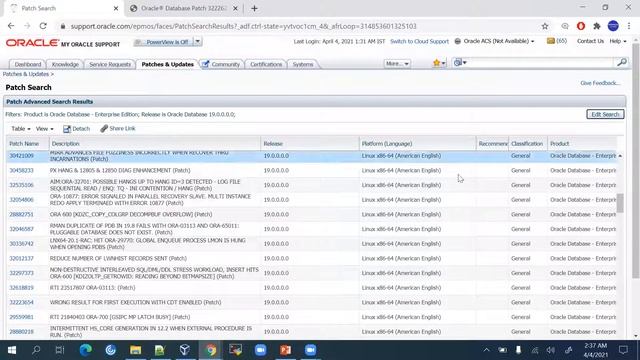This screenshot has width=640, height=360.
Task: Click the Edit Search button
Action: point(605,114)
